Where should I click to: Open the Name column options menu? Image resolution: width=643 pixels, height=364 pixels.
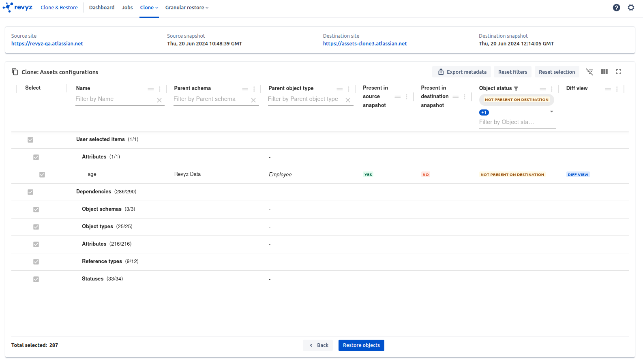160,89
